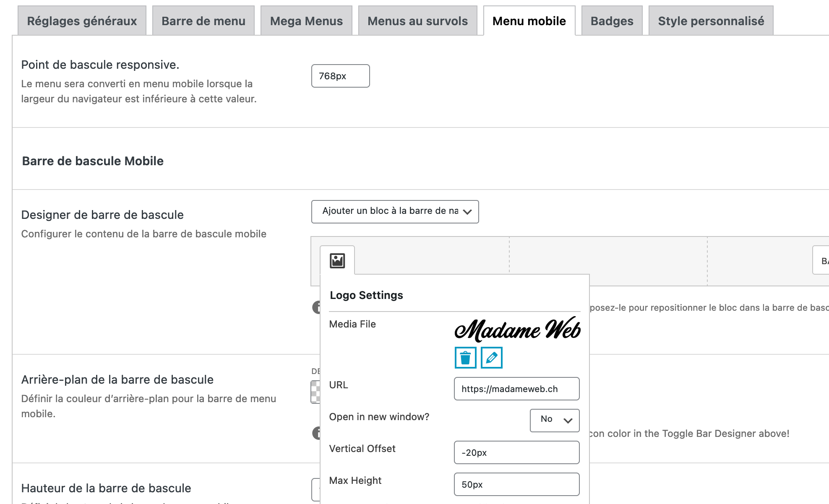Click the Madame Web logo preview
829x504 pixels.
[517, 330]
